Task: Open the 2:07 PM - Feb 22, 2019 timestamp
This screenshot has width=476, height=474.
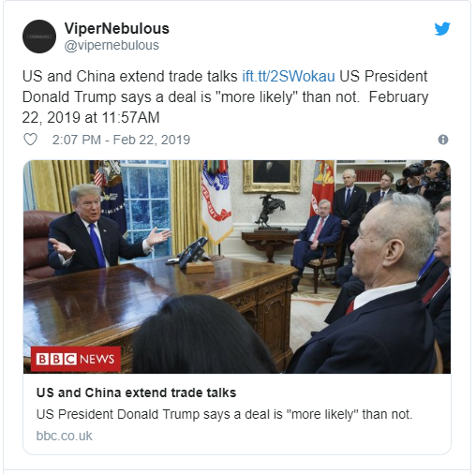Action: click(121, 140)
